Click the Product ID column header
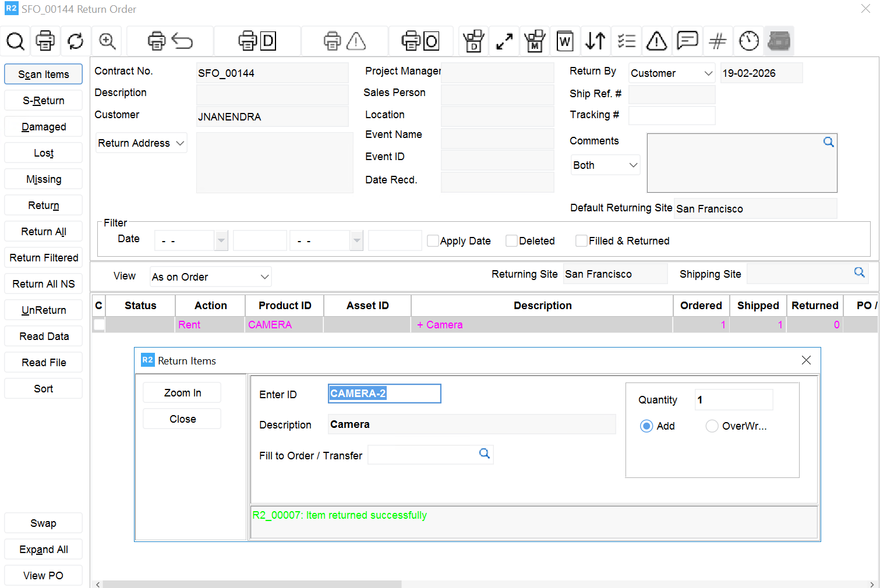The width and height of the screenshot is (880, 588). 285,306
